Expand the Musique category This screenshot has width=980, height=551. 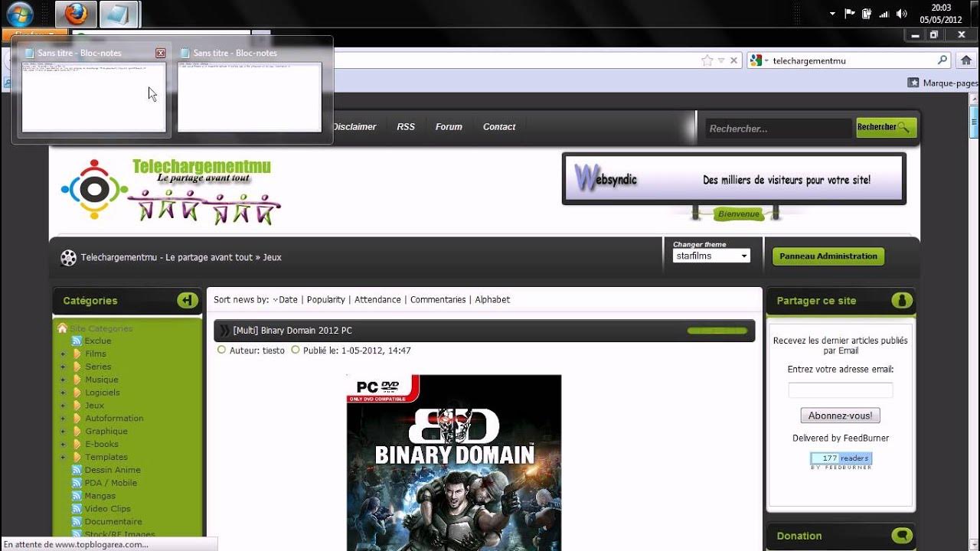[63, 380]
